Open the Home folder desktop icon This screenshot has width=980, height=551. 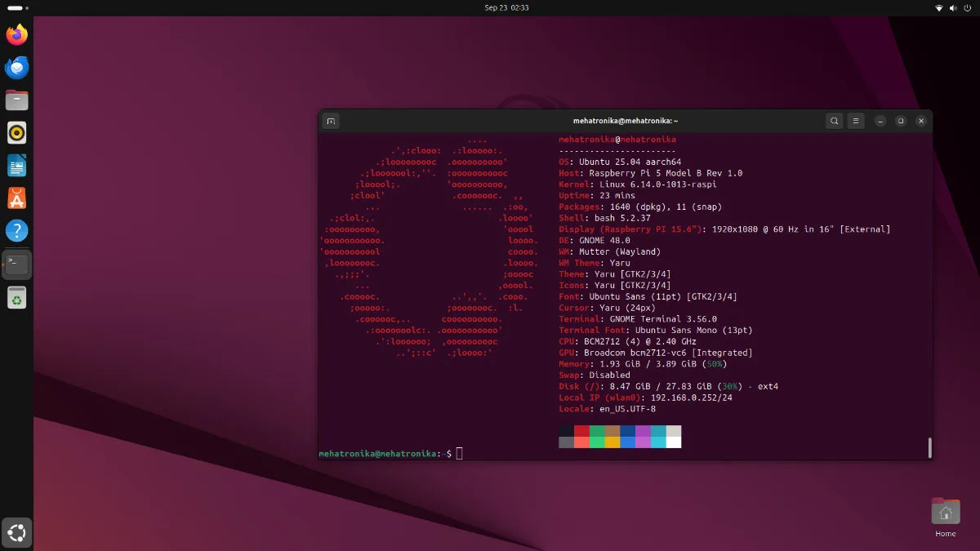[945, 518]
